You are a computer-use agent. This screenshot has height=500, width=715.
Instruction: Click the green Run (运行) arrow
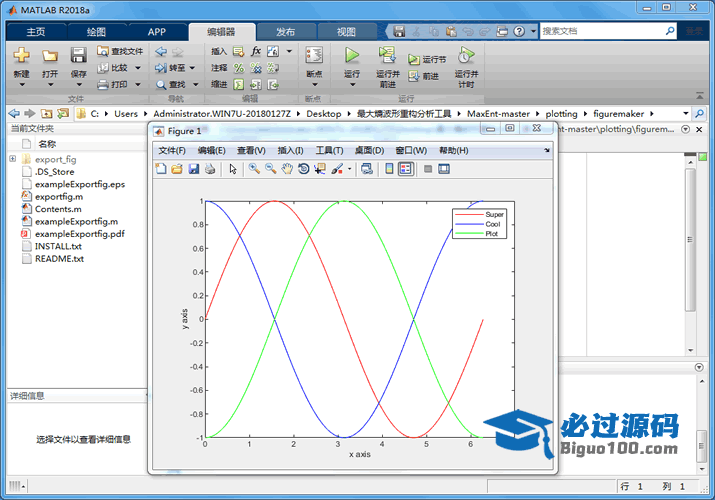[352, 56]
